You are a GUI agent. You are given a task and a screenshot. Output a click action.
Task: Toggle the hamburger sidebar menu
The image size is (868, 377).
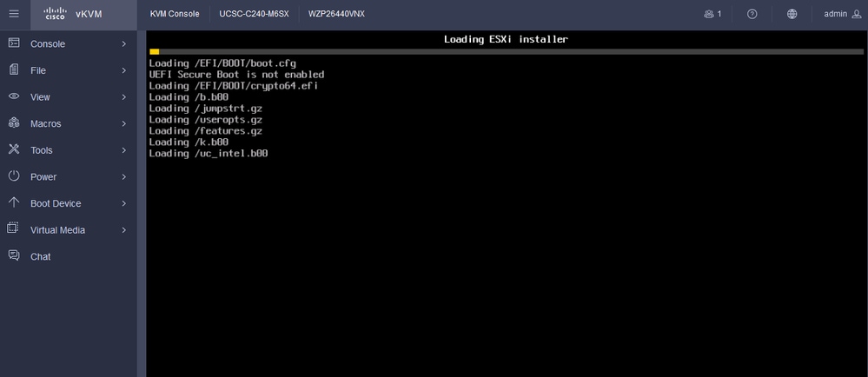pos(14,14)
